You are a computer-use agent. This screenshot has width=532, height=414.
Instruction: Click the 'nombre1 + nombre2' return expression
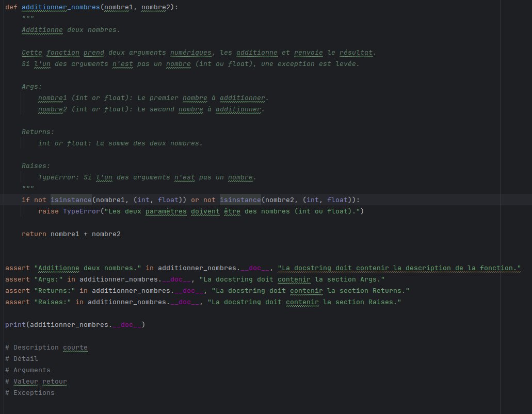point(86,234)
